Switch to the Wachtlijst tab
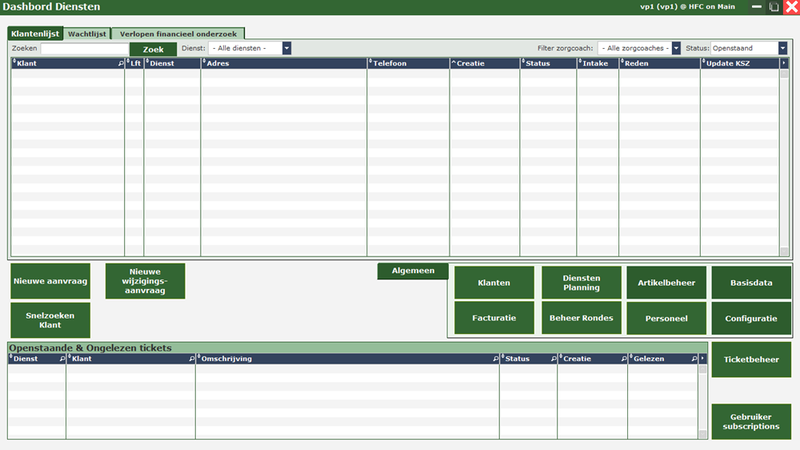Screen dimensions: 800x450 [87, 33]
